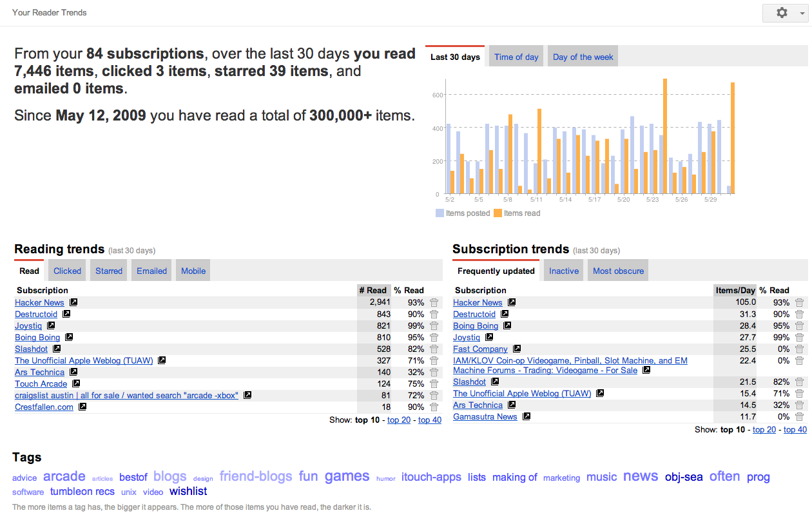The image size is (812, 513).
Task: Show the Starred reading trends tab
Action: [109, 271]
